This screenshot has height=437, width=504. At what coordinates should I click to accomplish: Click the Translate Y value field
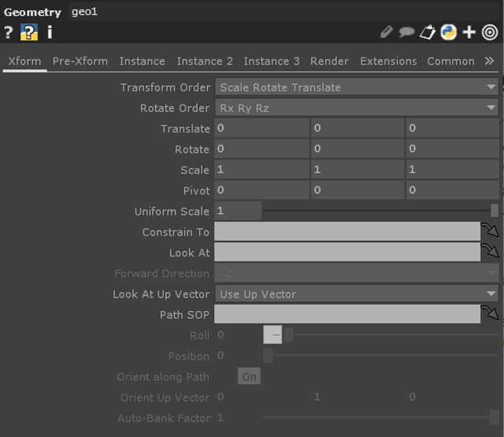(x=357, y=128)
